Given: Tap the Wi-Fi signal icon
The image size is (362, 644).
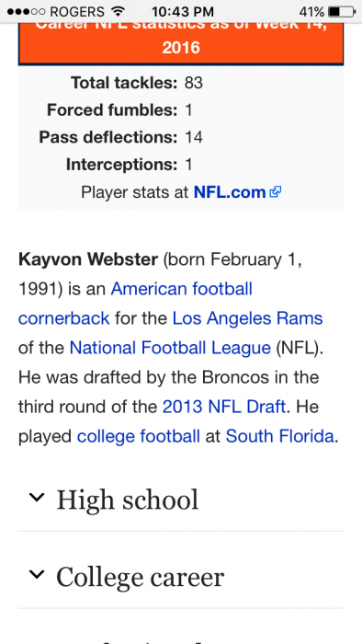Looking at the screenshot, I should (119, 11).
